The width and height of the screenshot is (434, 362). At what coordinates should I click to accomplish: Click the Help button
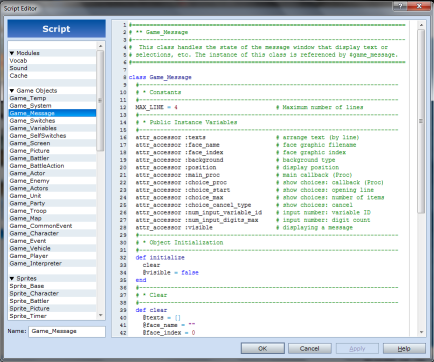pyautogui.click(x=404, y=348)
